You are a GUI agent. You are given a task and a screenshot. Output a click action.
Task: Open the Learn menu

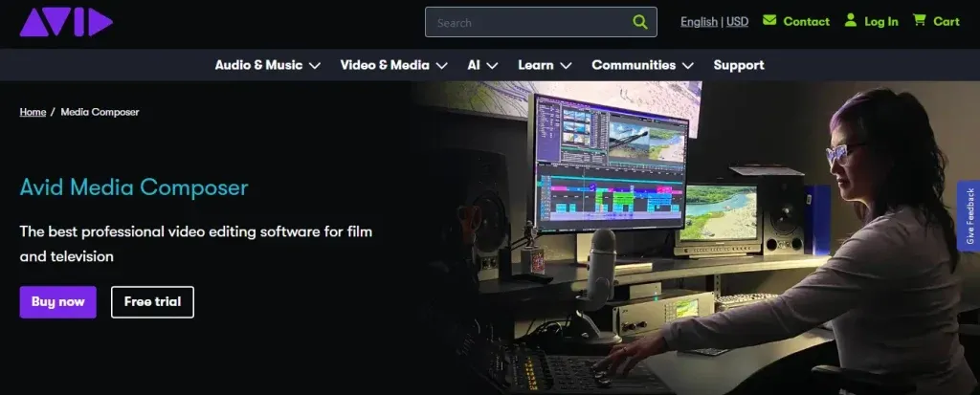[x=536, y=65]
